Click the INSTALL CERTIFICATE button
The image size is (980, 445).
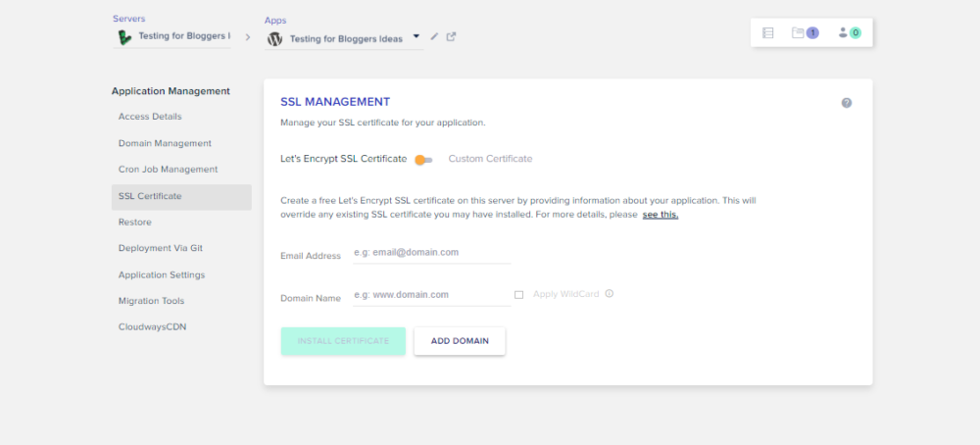click(x=343, y=341)
